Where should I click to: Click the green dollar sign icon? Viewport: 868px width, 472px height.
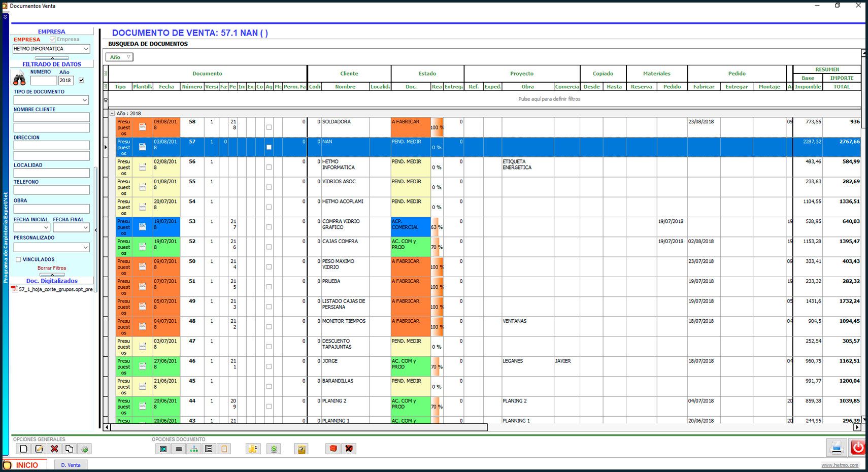coord(274,449)
